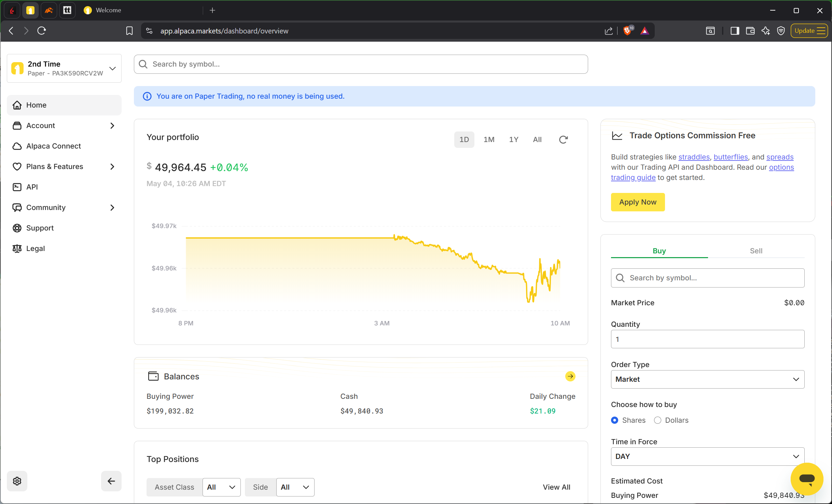Open the Time in Force dropdown
Viewport: 832px width, 504px height.
pyautogui.click(x=707, y=456)
